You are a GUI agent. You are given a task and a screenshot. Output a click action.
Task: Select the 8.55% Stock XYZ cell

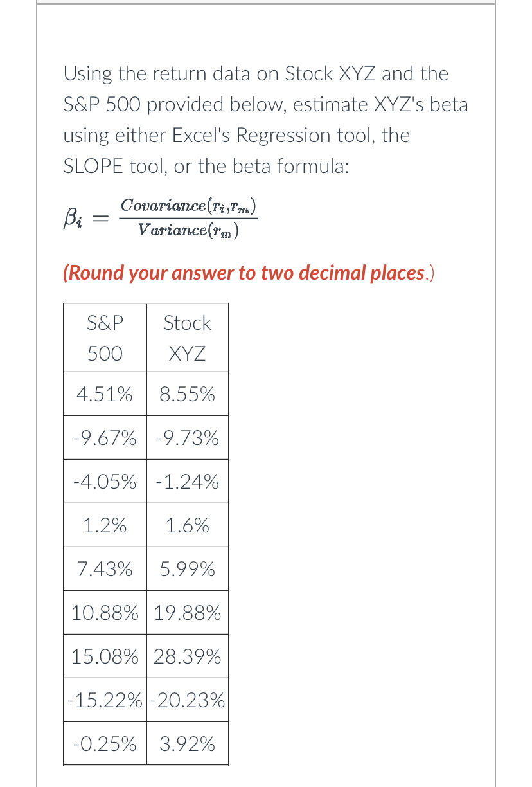pyautogui.click(x=187, y=394)
